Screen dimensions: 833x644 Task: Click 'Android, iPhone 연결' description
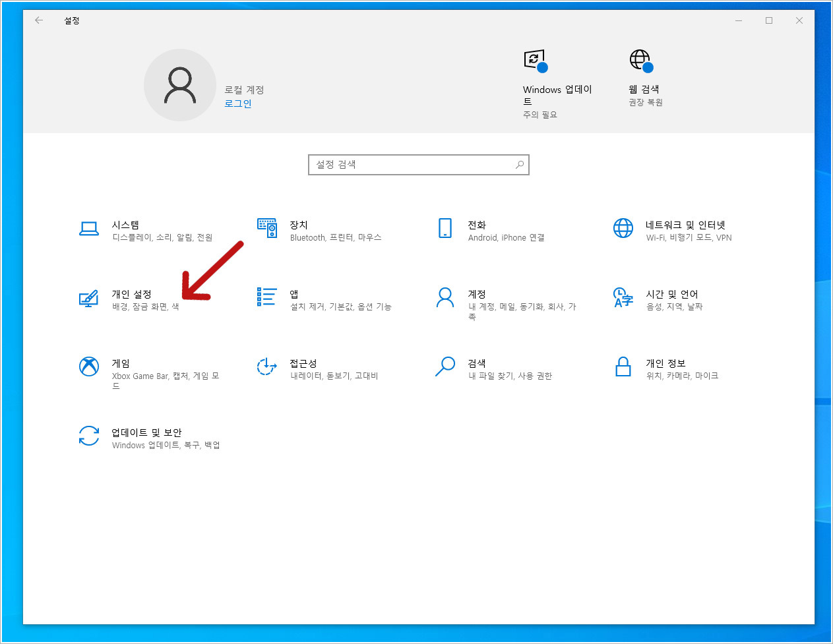pos(507,237)
